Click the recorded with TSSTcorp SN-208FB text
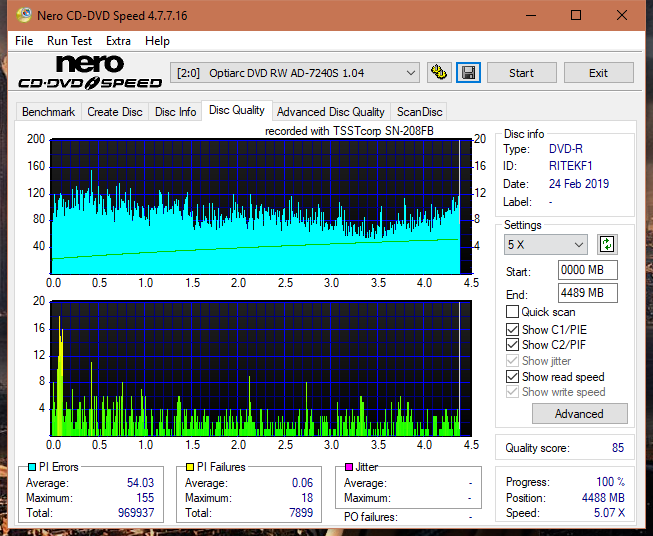The width and height of the screenshot is (653, 536). pyautogui.click(x=349, y=131)
